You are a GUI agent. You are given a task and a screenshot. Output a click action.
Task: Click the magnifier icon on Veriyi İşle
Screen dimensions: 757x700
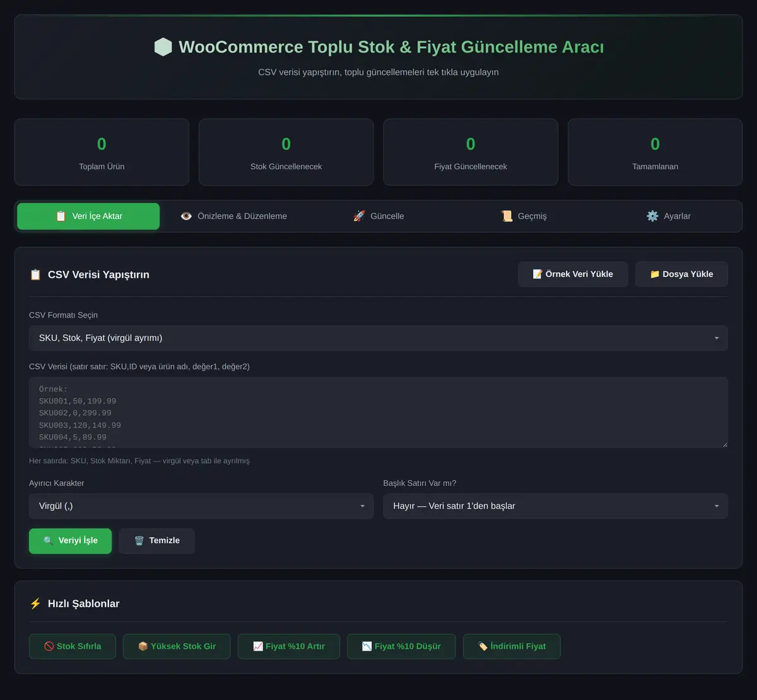pos(48,540)
